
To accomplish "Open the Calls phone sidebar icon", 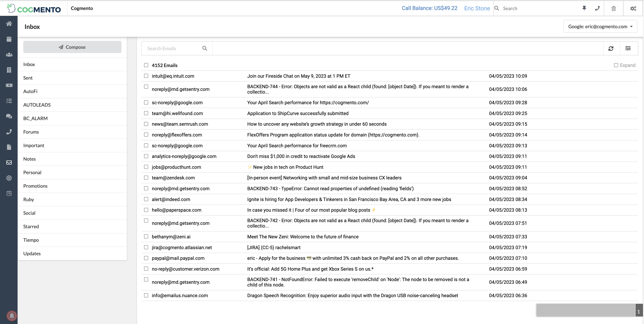I will tap(9, 132).
